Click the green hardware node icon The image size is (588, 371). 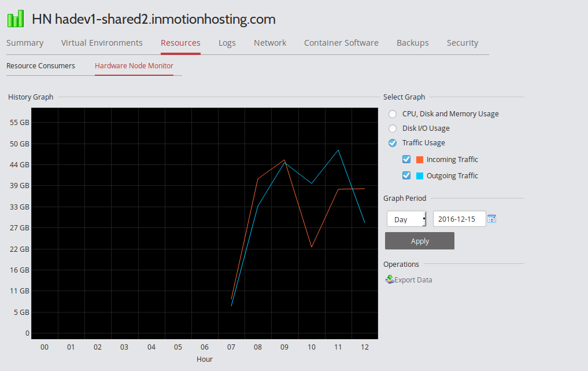(16, 19)
